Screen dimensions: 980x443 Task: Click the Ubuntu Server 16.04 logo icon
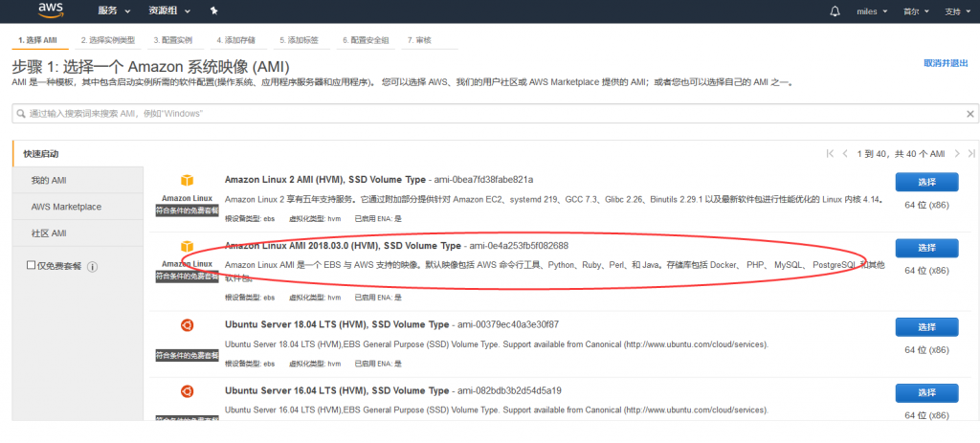point(187,391)
